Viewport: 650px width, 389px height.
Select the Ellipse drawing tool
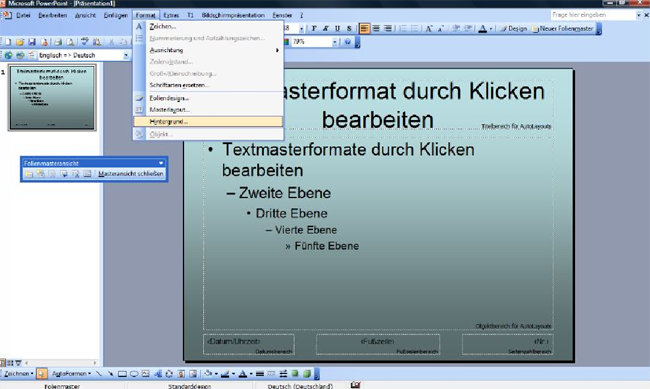pos(134,374)
